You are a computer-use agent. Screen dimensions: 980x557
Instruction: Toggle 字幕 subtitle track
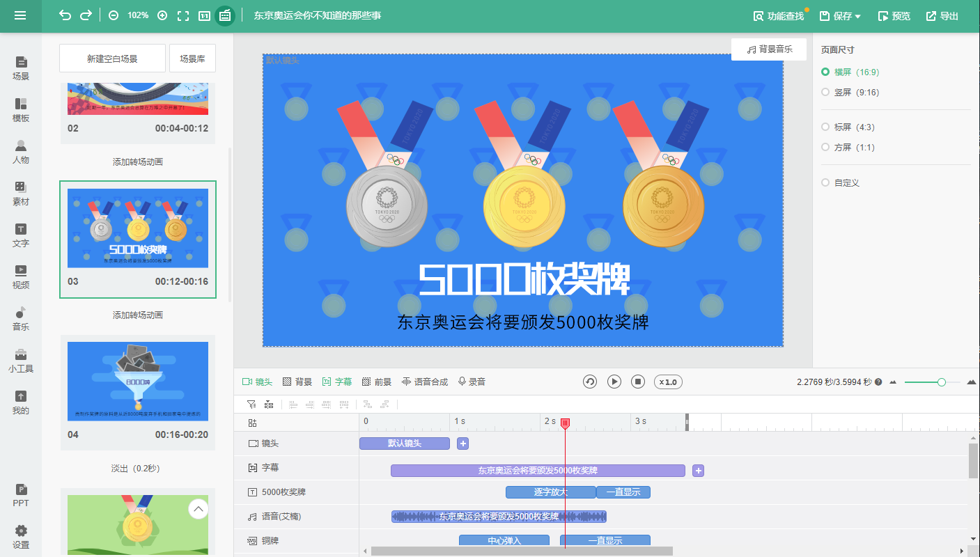(337, 382)
